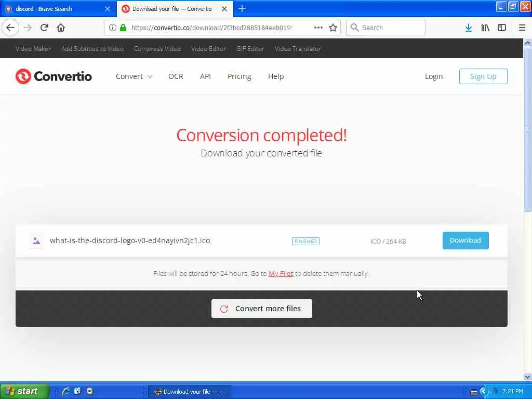Open the Library bookshelf icon
Viewport: 532px width, 399px height.
coord(485,28)
